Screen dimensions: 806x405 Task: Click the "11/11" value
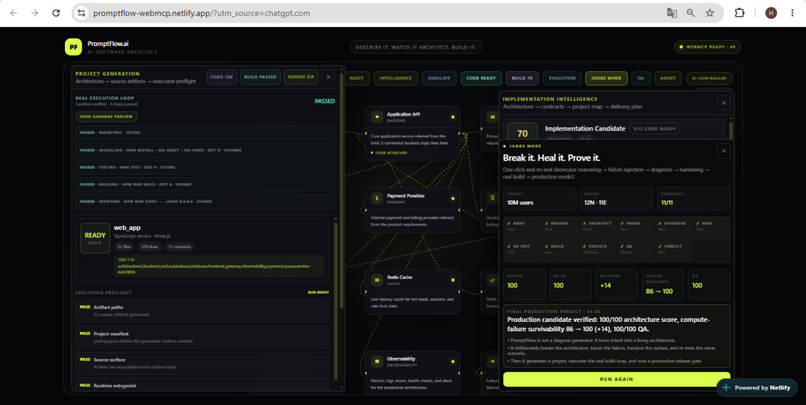(x=667, y=202)
